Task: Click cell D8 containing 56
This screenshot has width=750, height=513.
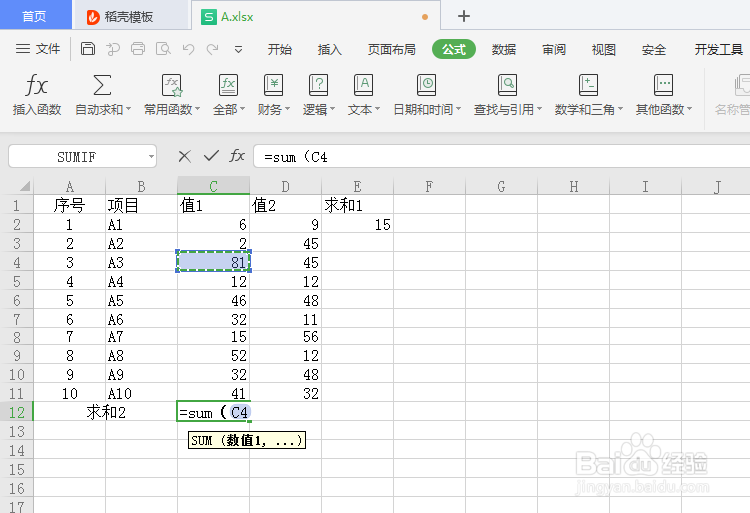Action: click(286, 337)
